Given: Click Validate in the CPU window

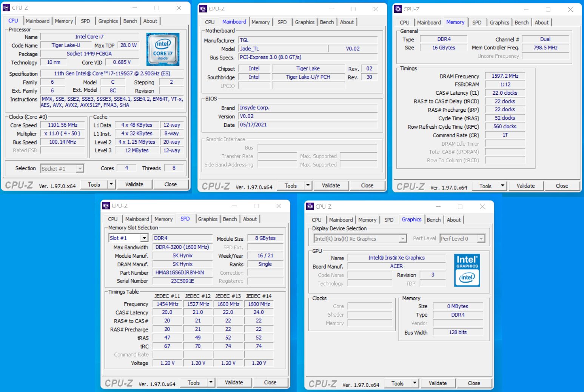Looking at the screenshot, I should [x=134, y=184].
